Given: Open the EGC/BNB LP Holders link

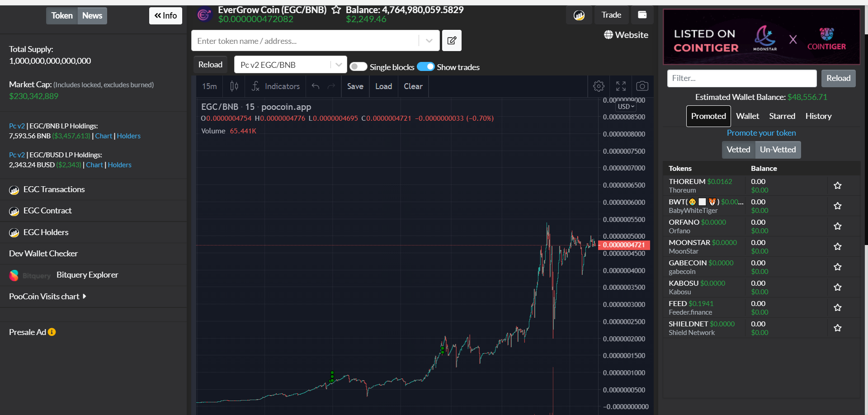Looking at the screenshot, I should [x=128, y=136].
